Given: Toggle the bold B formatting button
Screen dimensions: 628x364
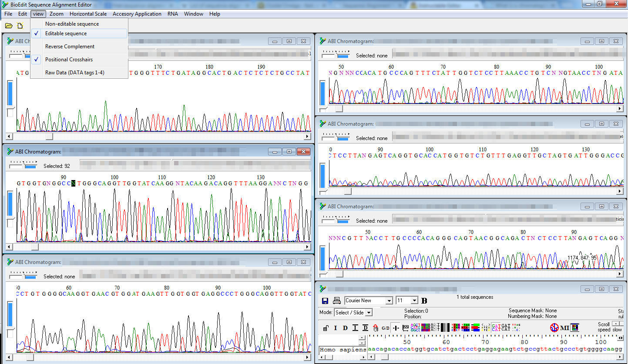Looking at the screenshot, I should (x=424, y=300).
